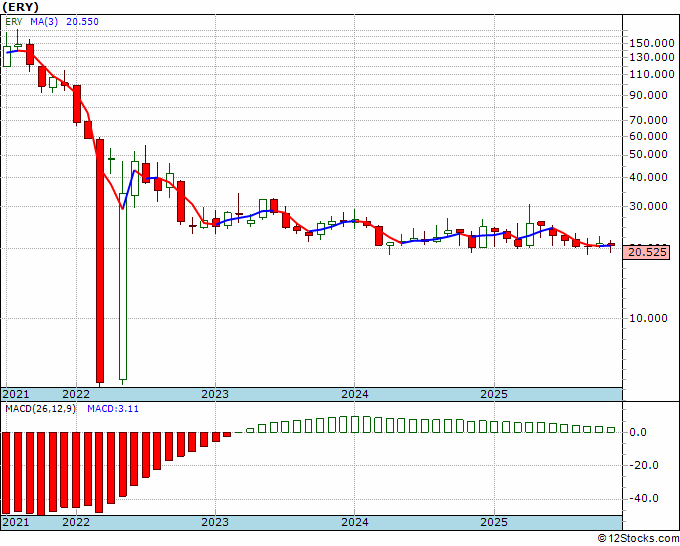Click the 40.000 price axis label
Screen dimensions: 680x546
coord(648,177)
